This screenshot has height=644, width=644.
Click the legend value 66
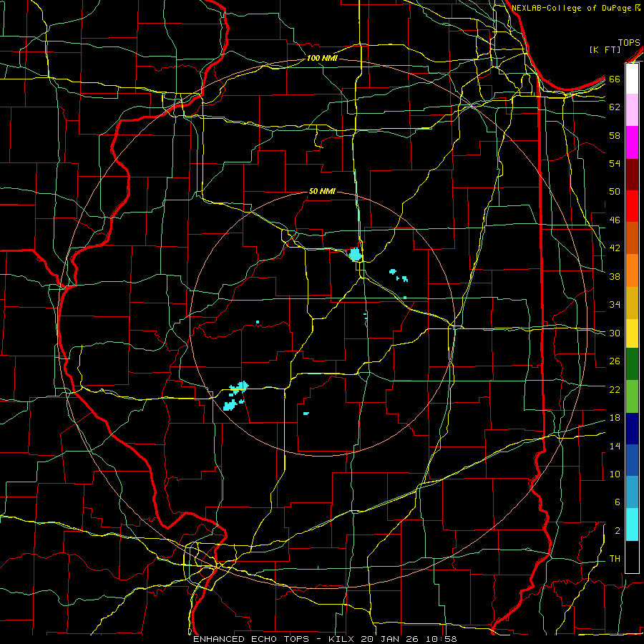click(x=615, y=79)
